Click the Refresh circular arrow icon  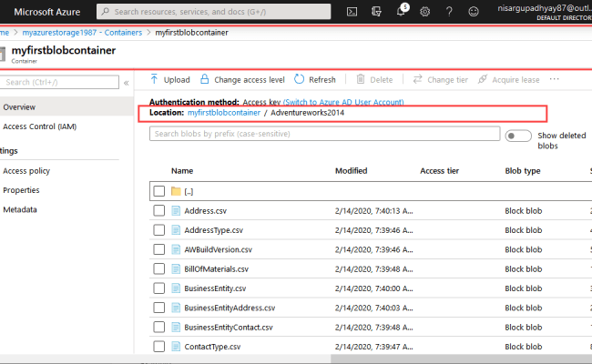tap(299, 79)
